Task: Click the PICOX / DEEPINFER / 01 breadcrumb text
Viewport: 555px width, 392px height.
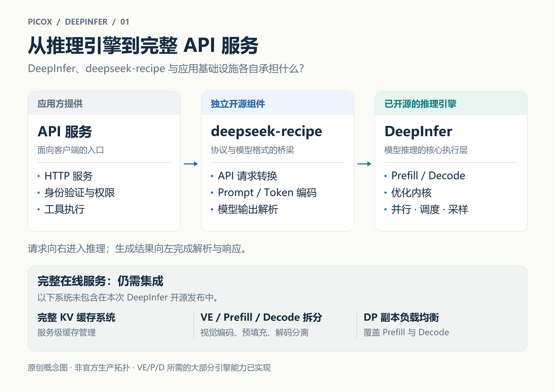Action: (x=78, y=22)
